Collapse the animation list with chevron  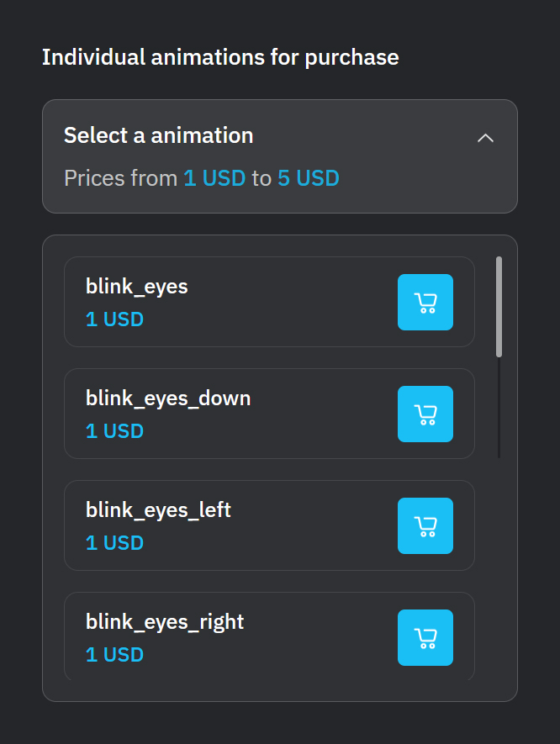click(485, 137)
